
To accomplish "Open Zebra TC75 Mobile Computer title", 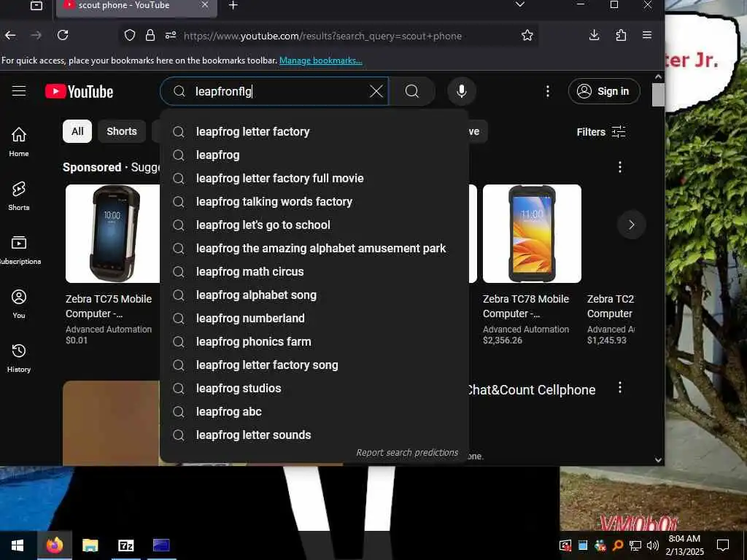I will click(x=109, y=306).
